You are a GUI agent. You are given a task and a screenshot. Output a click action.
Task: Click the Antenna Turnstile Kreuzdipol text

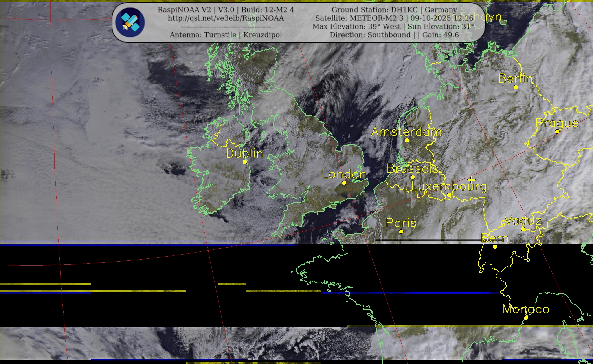(226, 35)
